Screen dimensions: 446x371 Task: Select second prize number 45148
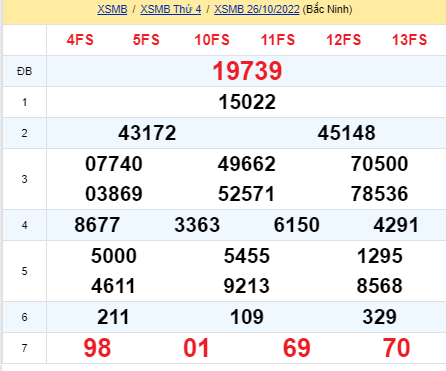tap(346, 133)
